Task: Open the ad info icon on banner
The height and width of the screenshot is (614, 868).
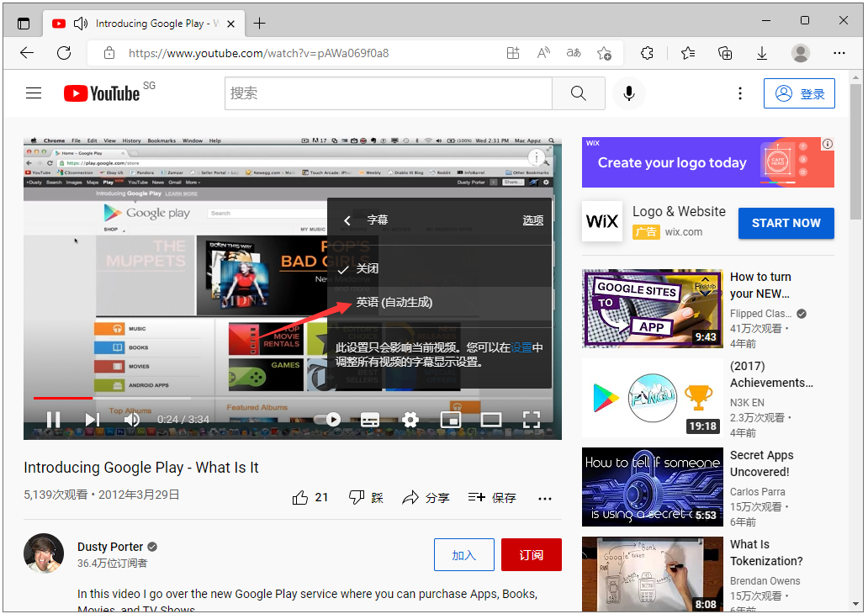Action: click(828, 144)
